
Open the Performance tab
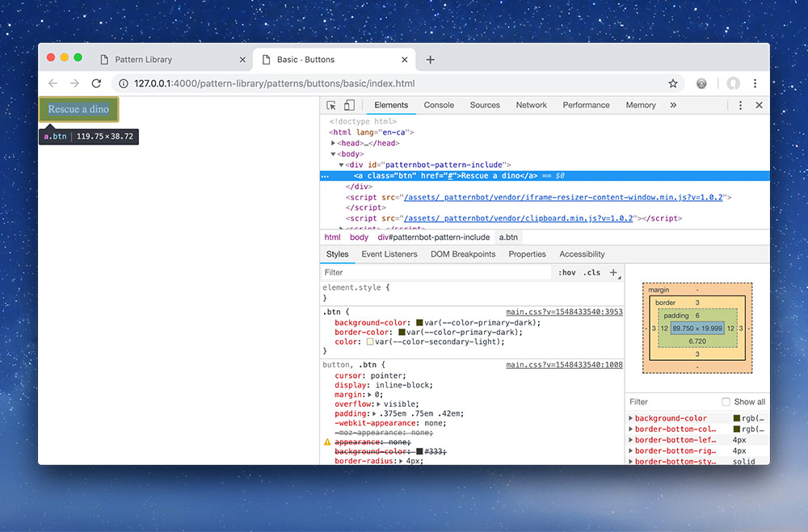pos(586,105)
